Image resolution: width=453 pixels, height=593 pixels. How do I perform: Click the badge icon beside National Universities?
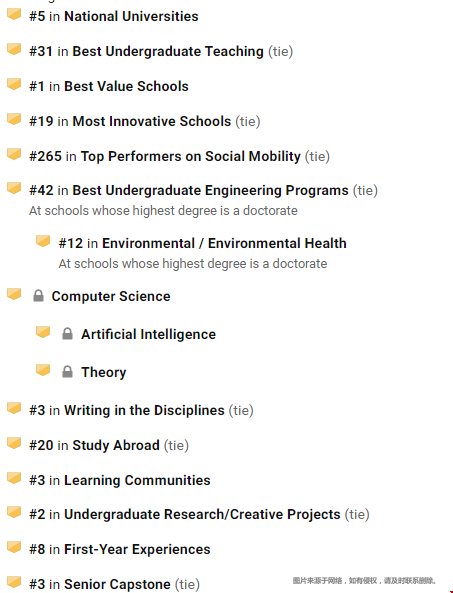[14, 14]
